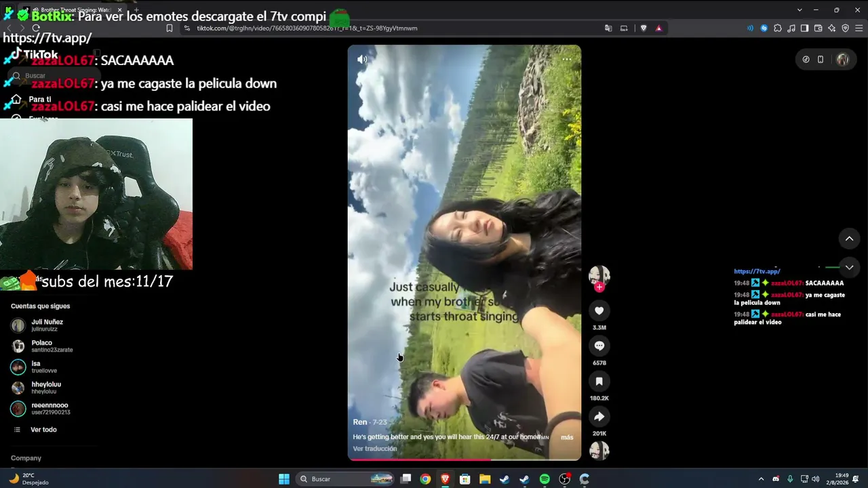868x488 pixels.
Task: Like the video with heart icon
Action: point(599,310)
